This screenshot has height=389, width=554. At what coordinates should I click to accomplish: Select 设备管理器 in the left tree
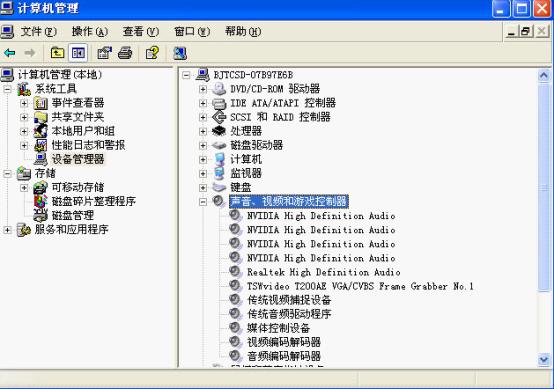78,159
